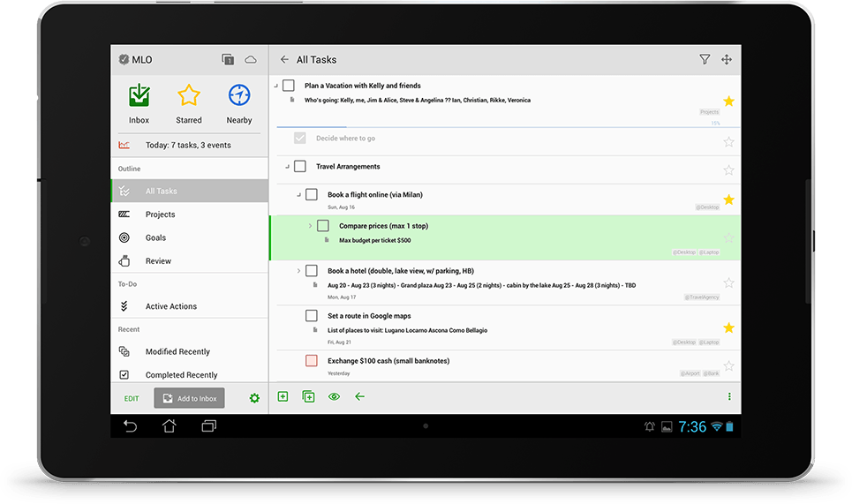Viewport: 852px width, 504px height.
Task: Click the filter funnel icon
Action: point(705,60)
